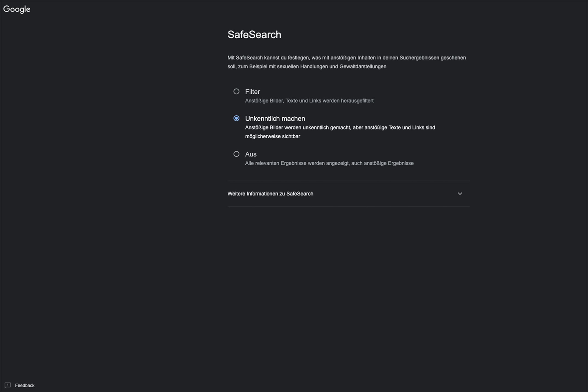Click the chevron beside "Weitere Informationen zu SafeSearch"
This screenshot has height=392, width=588.
(460, 194)
